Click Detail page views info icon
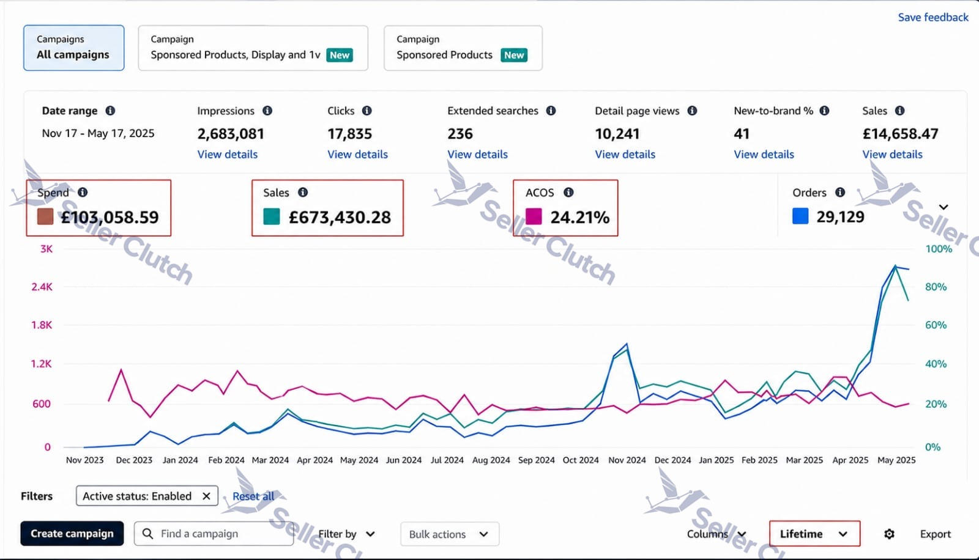This screenshot has width=979, height=560. (693, 111)
